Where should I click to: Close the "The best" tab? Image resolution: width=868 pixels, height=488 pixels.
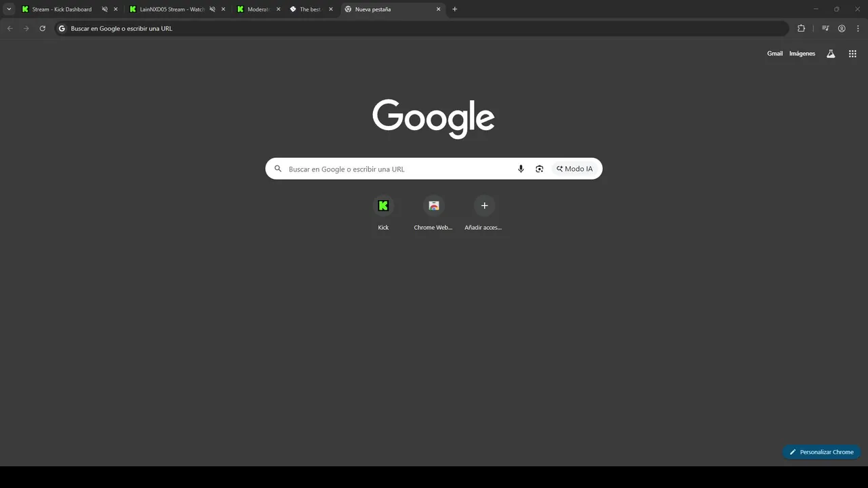click(331, 9)
